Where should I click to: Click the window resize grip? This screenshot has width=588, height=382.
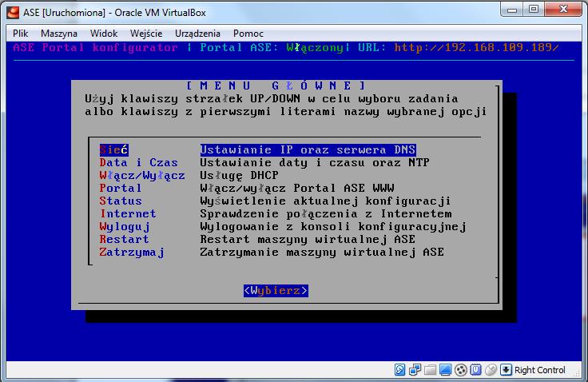click(578, 373)
